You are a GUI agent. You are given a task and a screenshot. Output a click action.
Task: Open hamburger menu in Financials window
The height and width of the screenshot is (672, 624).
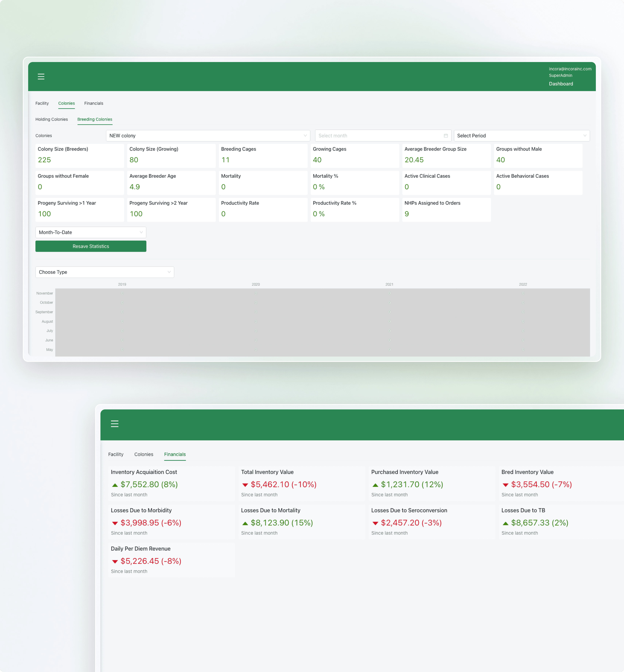115,424
